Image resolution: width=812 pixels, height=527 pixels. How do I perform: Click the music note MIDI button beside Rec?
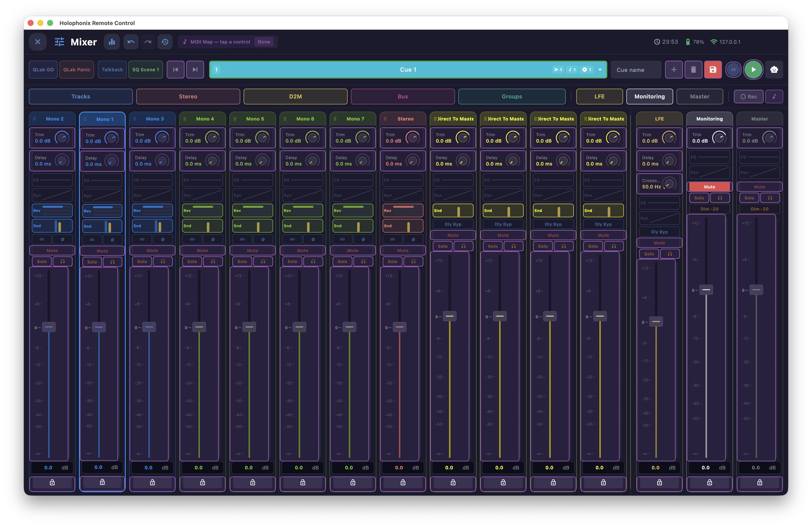tap(774, 97)
